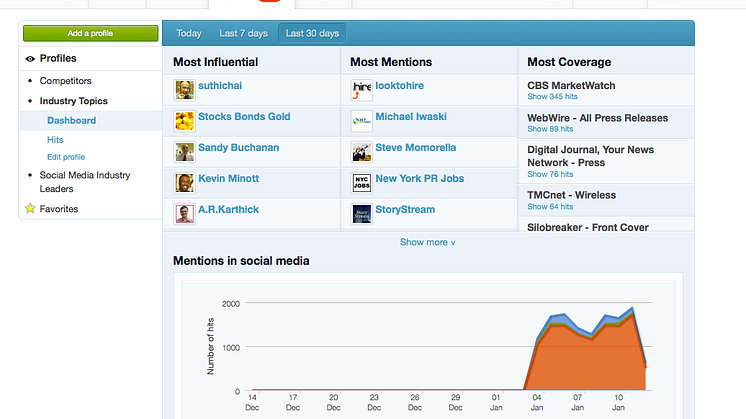Open Social Media Industry Leaders profile
The image size is (746, 419).
(85, 182)
